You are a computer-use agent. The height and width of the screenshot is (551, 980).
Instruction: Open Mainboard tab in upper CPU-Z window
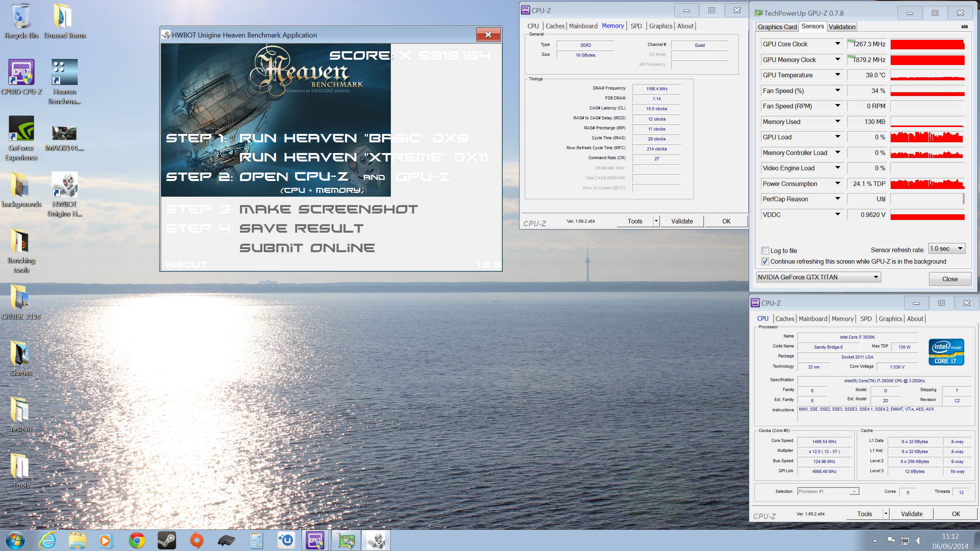583,26
